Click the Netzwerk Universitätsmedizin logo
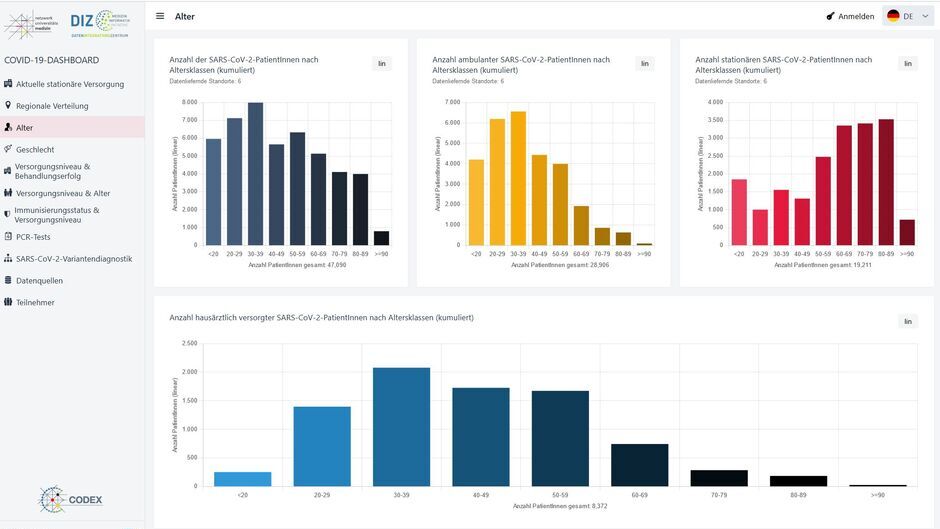940x529 pixels. pyautogui.click(x=31, y=24)
